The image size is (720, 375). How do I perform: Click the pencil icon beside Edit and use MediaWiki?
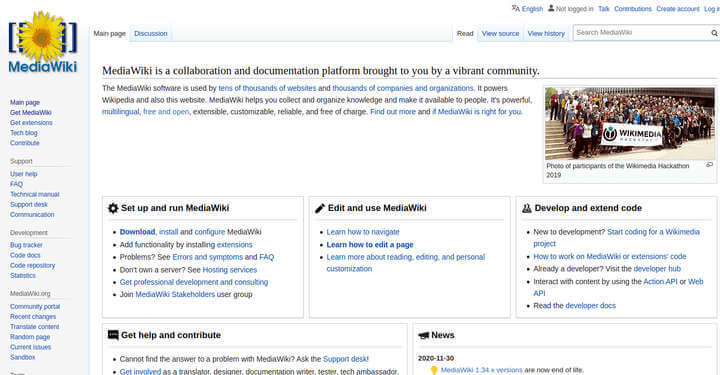(320, 208)
